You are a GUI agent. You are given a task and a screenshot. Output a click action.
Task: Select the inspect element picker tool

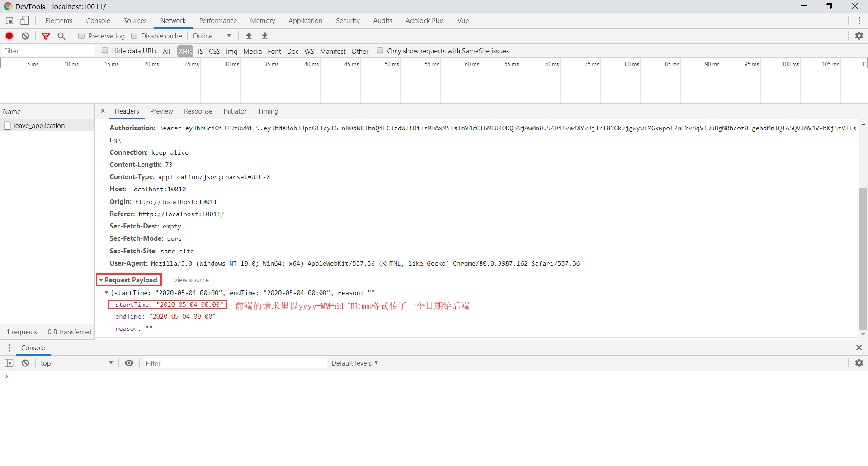pos(9,20)
